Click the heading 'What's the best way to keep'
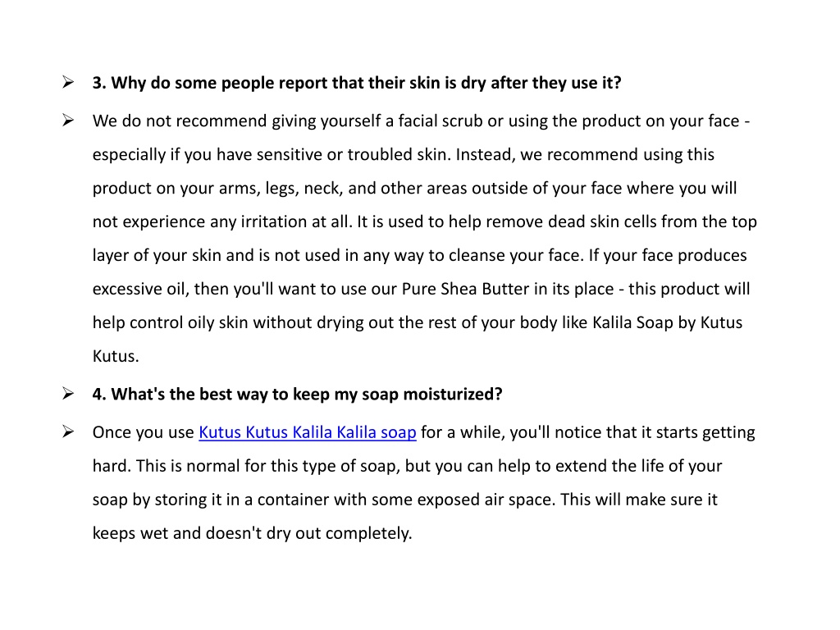840x630 pixels. 297,395
